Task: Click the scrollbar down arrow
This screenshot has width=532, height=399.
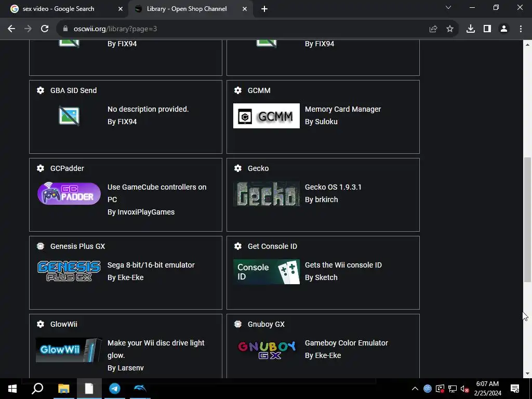Action: click(x=527, y=374)
